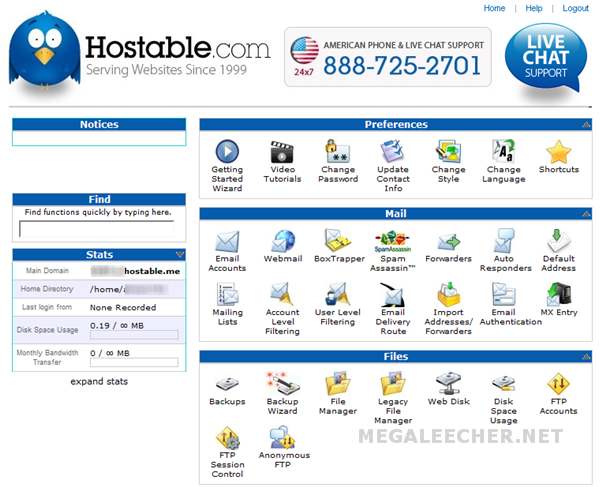The width and height of the screenshot is (602, 487).
Task: Click the American phone support banner
Action: tap(388, 57)
